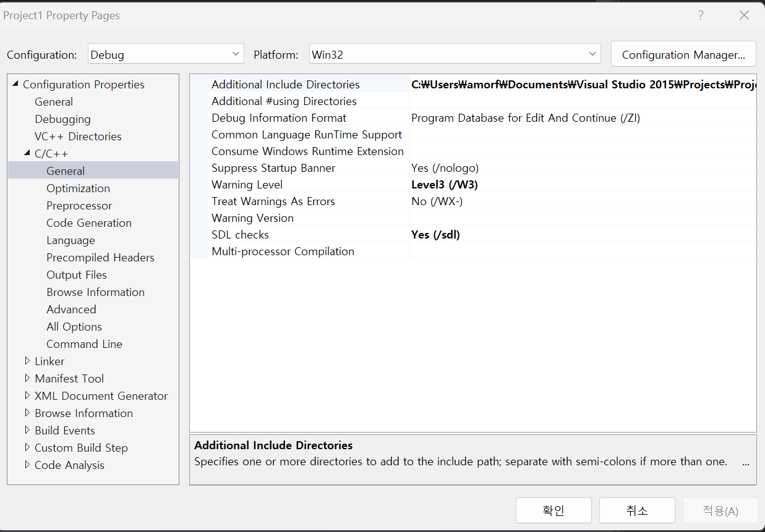Screen dimensions: 765x532
Task: Select the SDL checks property row
Action: coord(309,234)
